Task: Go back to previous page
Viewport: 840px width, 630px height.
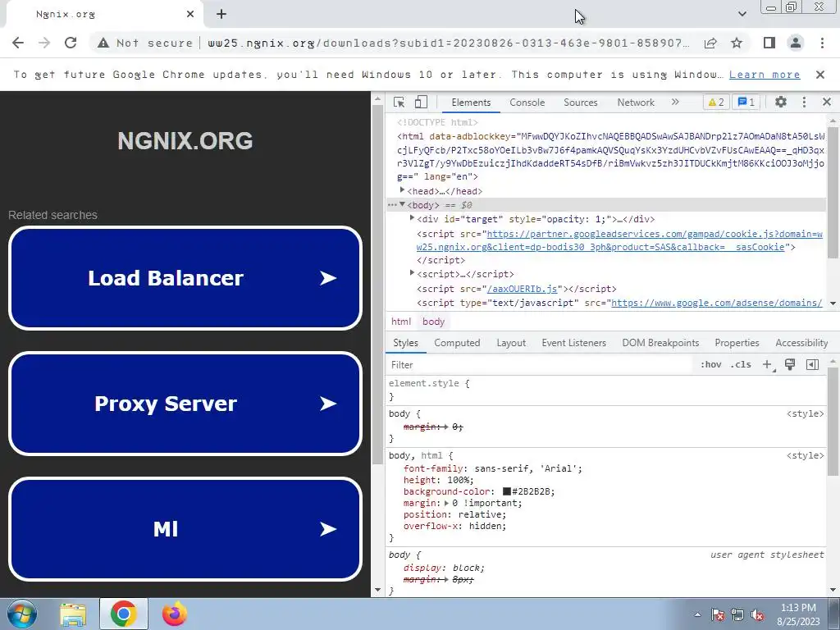Action: pos(18,43)
